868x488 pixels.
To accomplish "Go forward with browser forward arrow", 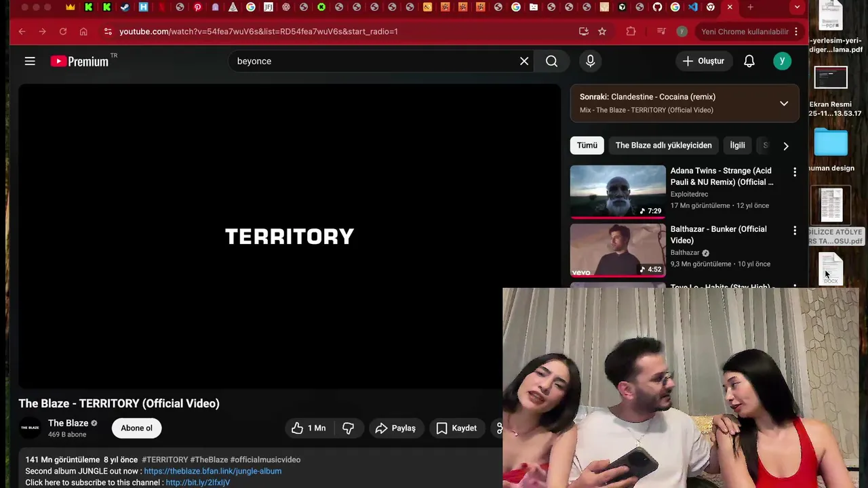I will point(42,31).
